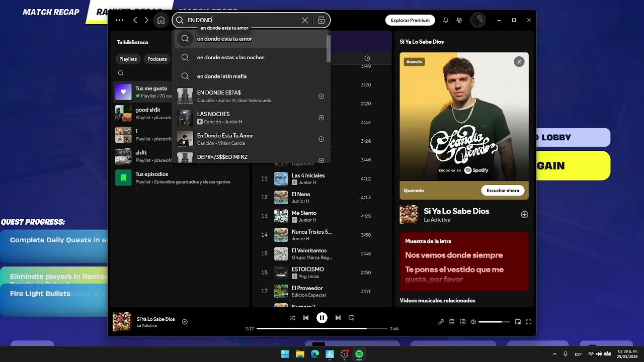This screenshot has height=362, width=644.
Task: Open the sh#t playlist
Action: click(x=142, y=156)
